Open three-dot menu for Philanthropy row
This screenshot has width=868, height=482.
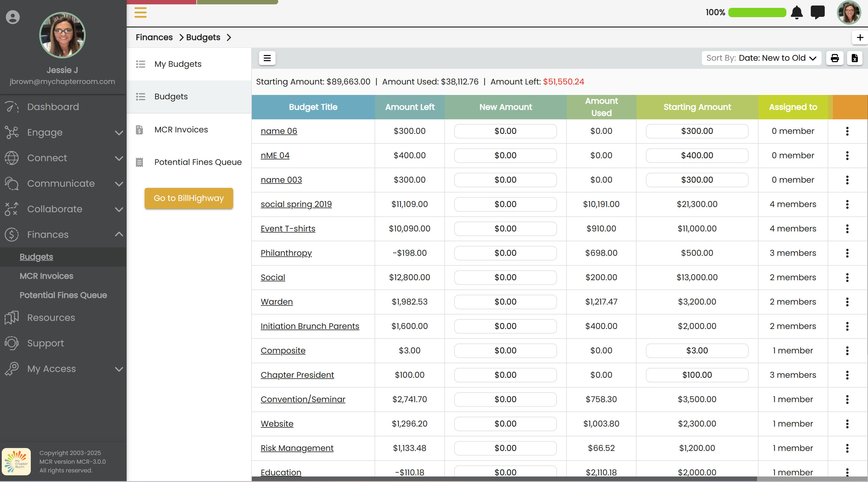[847, 253]
